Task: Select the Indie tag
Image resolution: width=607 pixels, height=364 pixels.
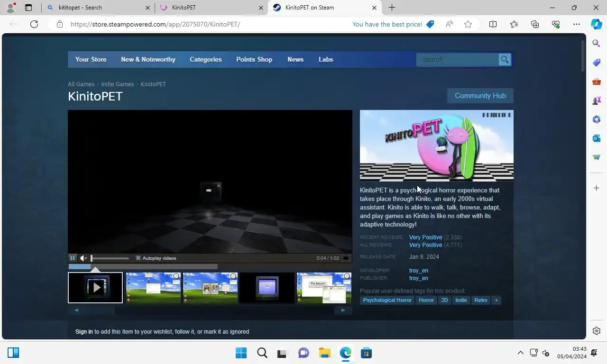Action: (461, 300)
